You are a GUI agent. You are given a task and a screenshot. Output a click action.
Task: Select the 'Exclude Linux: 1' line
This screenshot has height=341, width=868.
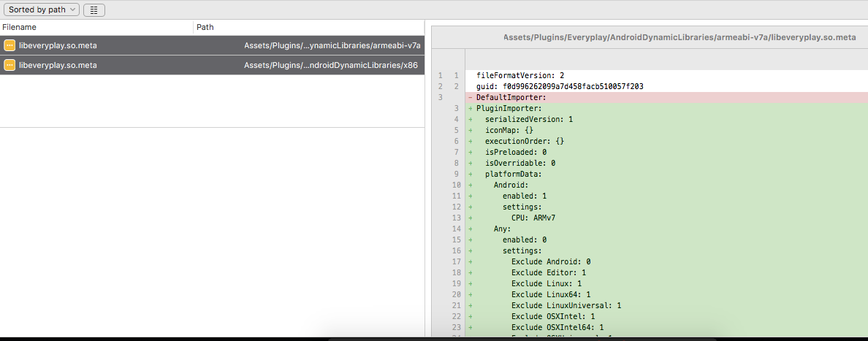pyautogui.click(x=666, y=283)
